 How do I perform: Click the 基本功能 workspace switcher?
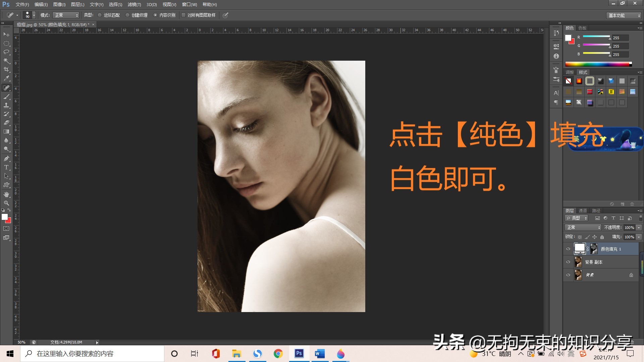click(x=623, y=15)
